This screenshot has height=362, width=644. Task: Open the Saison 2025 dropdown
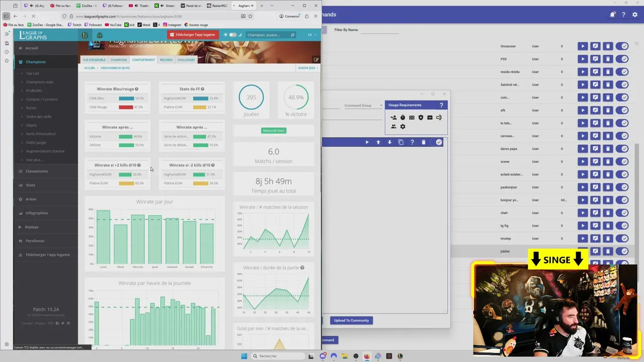307,68
